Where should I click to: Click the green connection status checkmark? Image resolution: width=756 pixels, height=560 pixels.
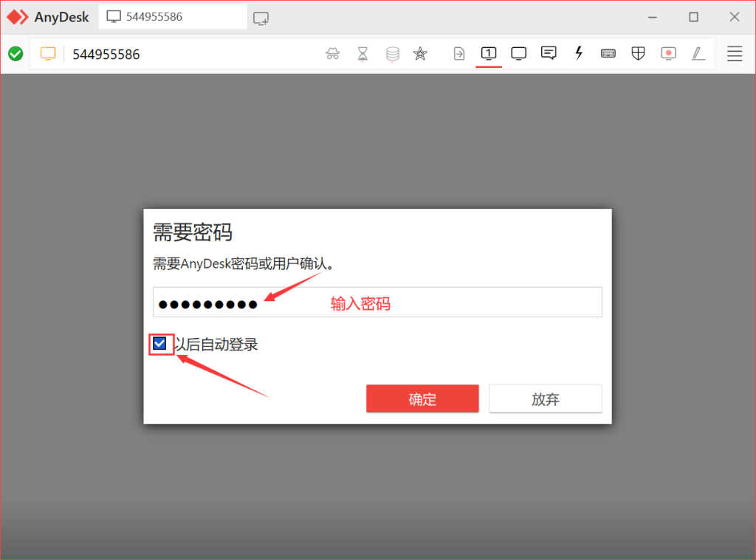coord(16,54)
